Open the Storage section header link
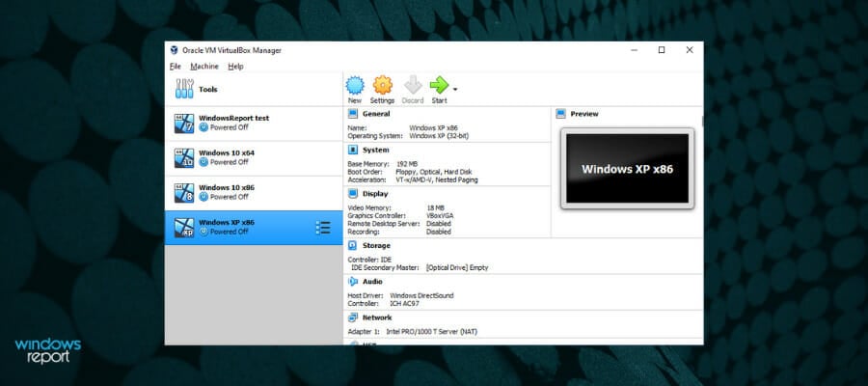The height and width of the screenshot is (386, 868). [376, 245]
